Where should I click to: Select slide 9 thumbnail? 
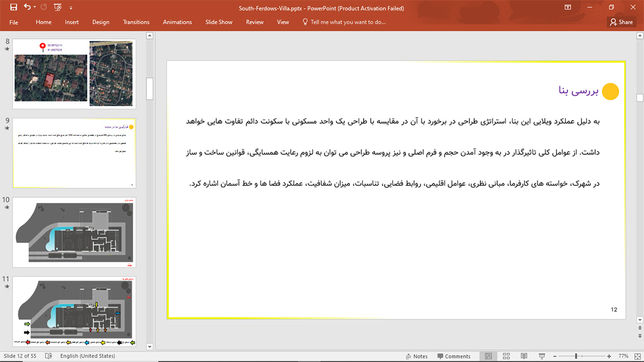74,153
